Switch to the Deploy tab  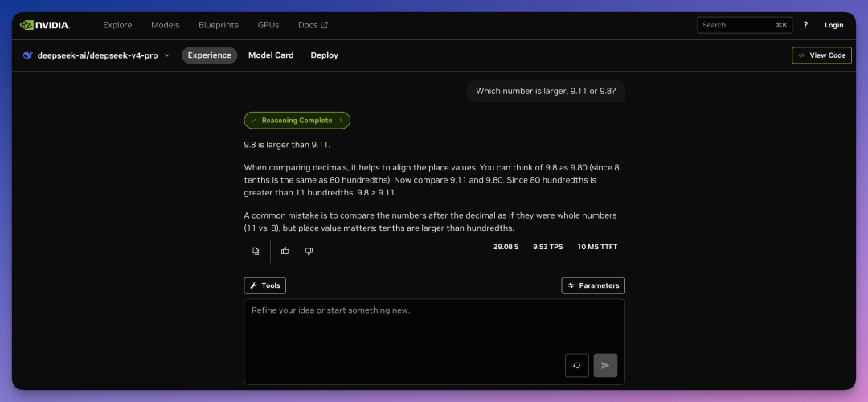[x=324, y=55]
